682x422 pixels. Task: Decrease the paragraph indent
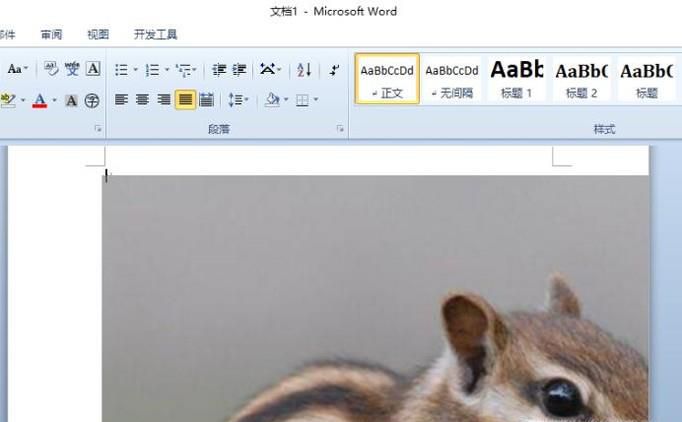[219, 70]
